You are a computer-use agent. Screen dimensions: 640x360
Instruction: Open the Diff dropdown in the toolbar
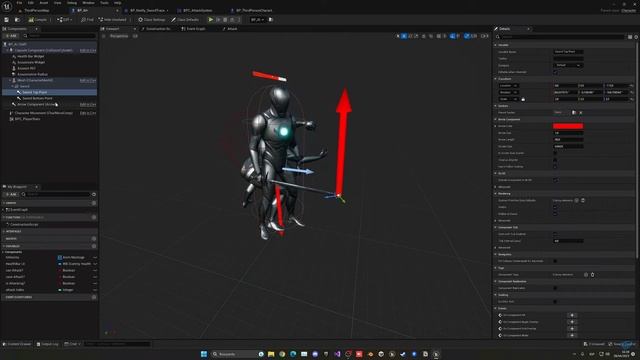[65, 20]
